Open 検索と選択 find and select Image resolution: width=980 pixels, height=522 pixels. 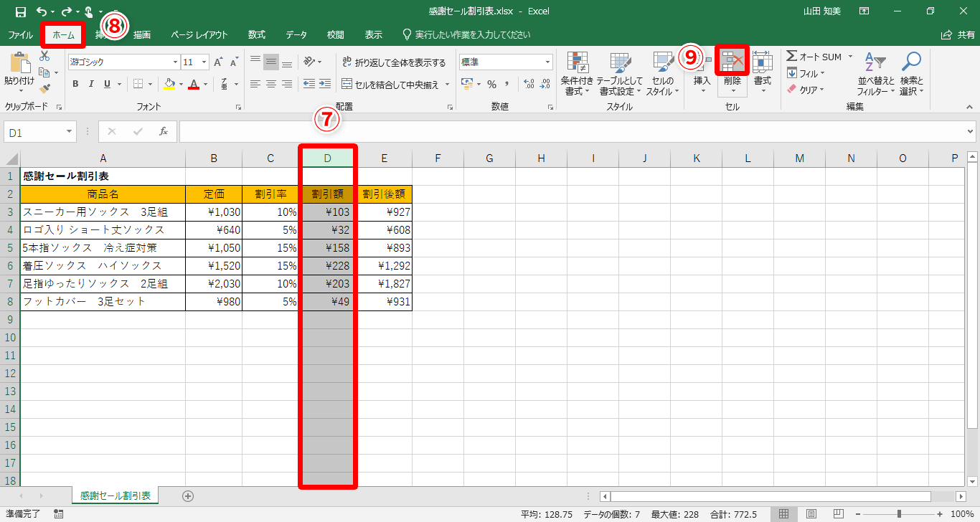(x=912, y=75)
